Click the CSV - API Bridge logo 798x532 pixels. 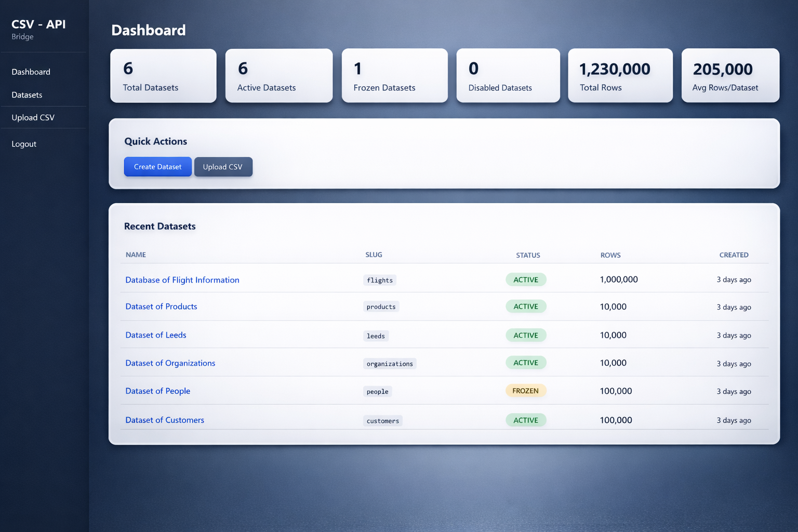(x=38, y=29)
